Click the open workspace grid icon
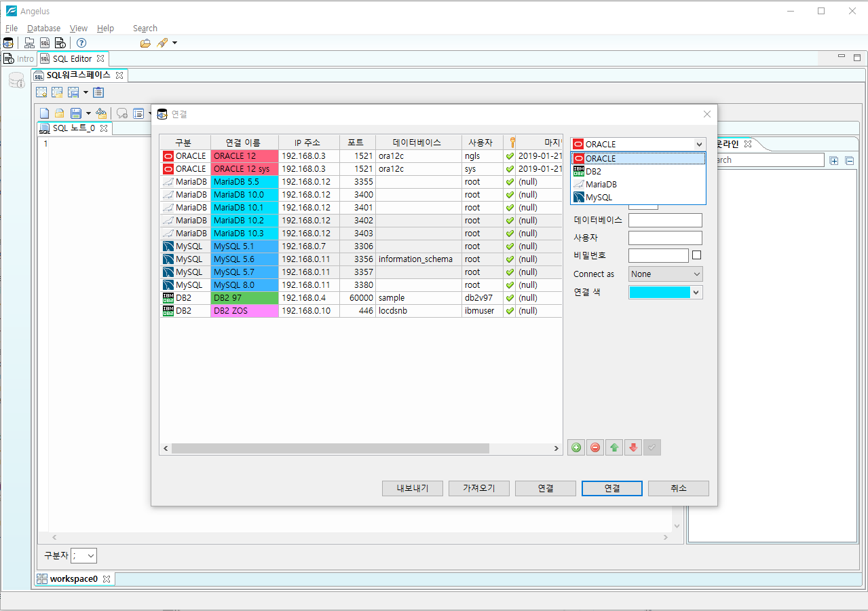The width and height of the screenshot is (868, 611). click(x=57, y=92)
